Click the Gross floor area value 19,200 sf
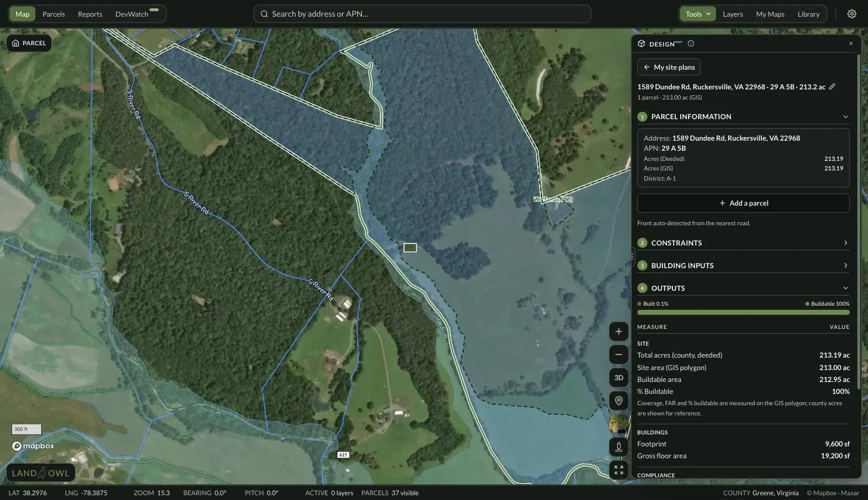This screenshot has height=500, width=868. (x=835, y=456)
